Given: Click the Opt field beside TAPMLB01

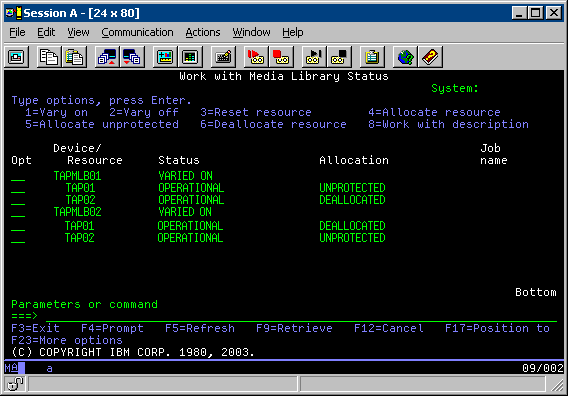Looking at the screenshot, I should click(18, 176).
